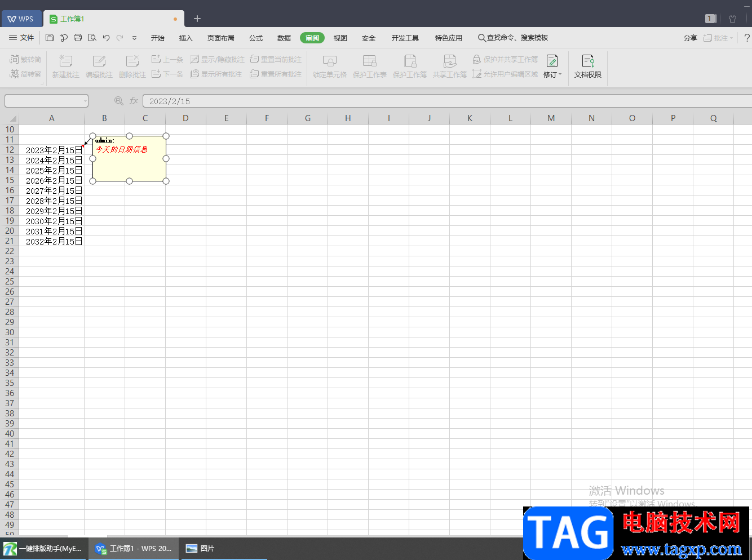Image resolution: width=752 pixels, height=560 pixels.
Task: Open the 特色应用 tab
Action: coord(449,38)
